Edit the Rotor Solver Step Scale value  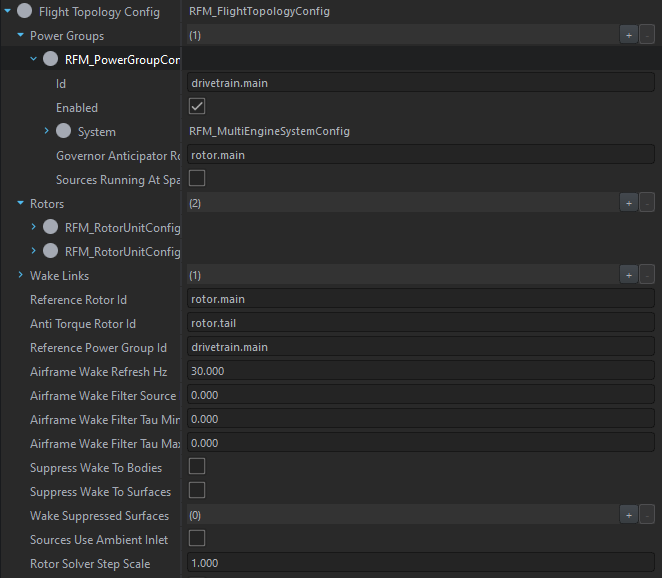coord(421,563)
